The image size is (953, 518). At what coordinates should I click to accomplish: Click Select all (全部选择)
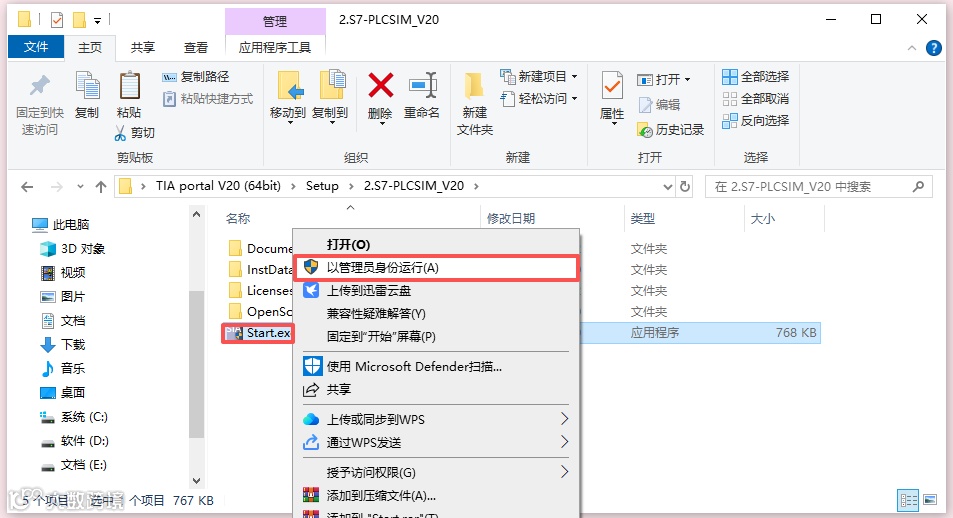click(755, 77)
